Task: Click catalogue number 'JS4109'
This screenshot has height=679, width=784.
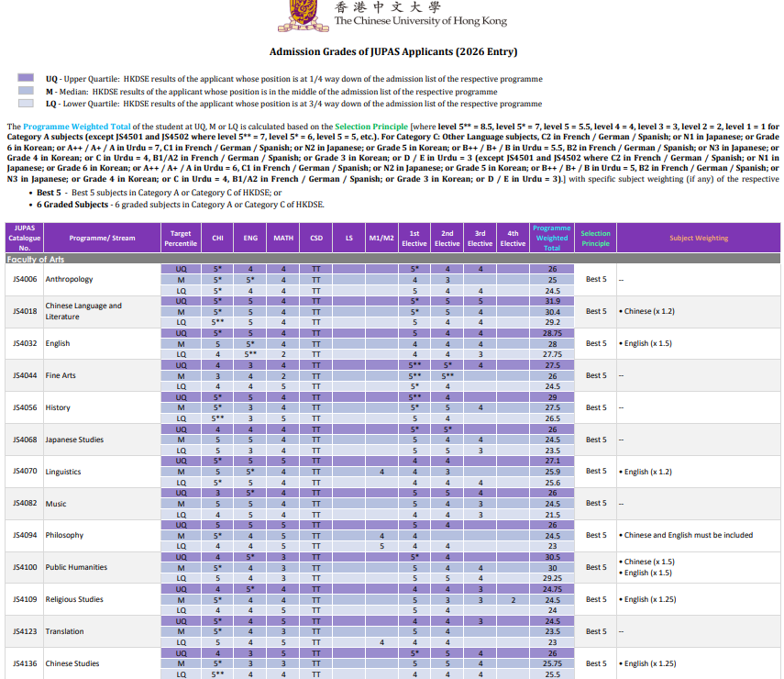Action: (x=25, y=599)
